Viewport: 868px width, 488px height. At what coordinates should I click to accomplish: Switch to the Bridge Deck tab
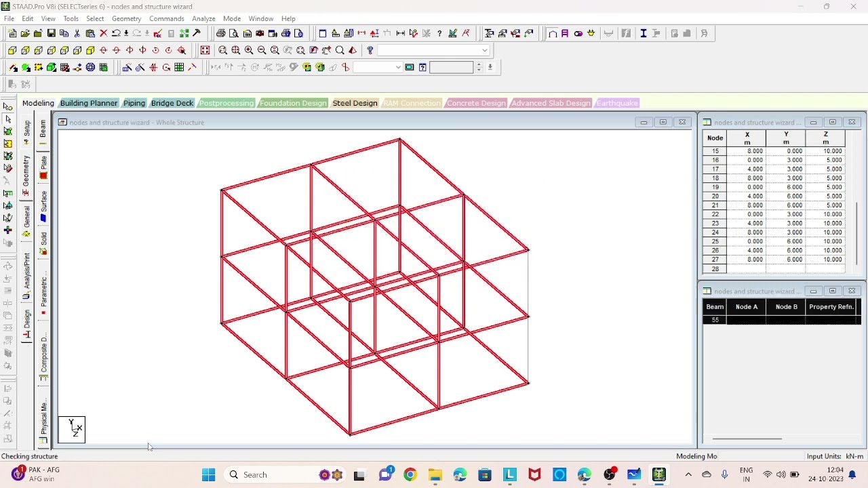coord(172,103)
